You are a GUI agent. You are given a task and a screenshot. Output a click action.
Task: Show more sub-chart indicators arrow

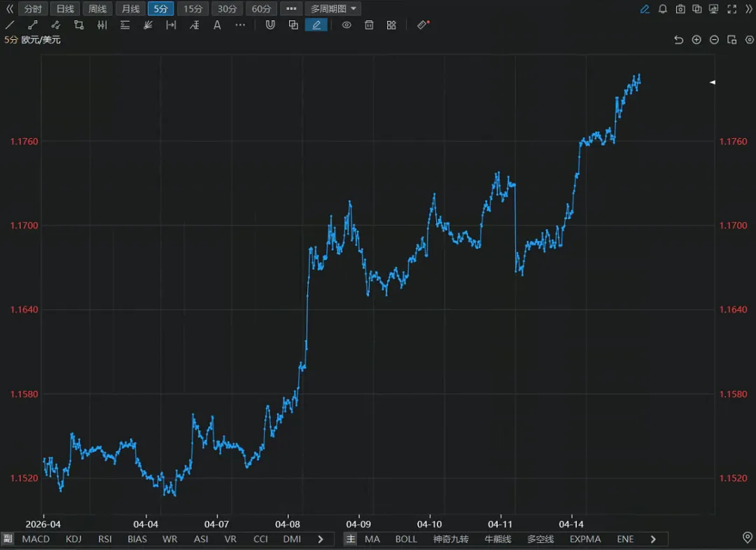321,539
